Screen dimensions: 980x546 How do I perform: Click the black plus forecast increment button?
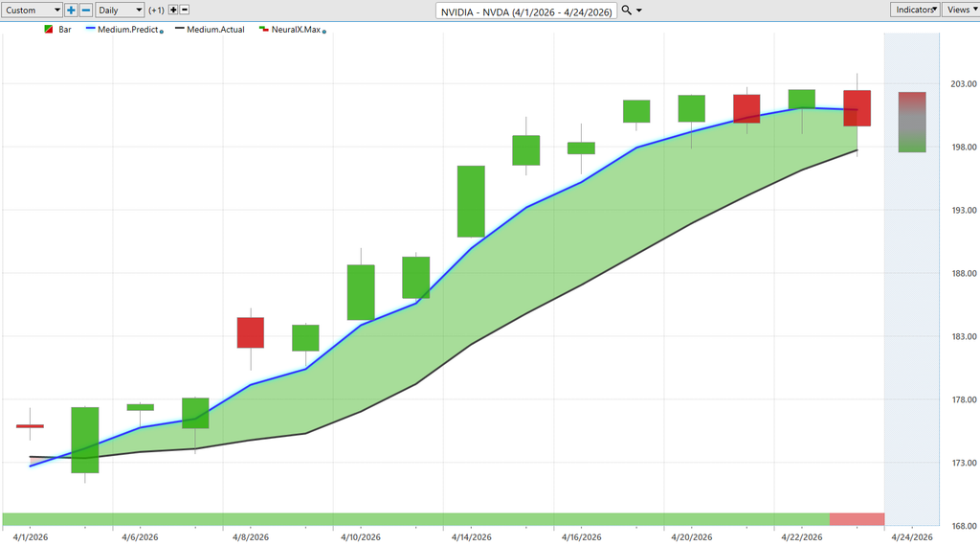tap(173, 10)
